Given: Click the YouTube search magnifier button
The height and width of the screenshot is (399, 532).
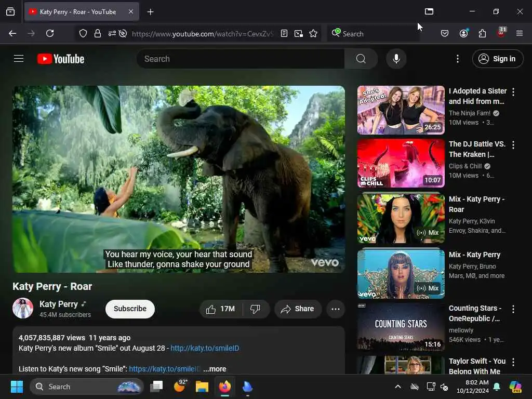Looking at the screenshot, I should pos(361,59).
